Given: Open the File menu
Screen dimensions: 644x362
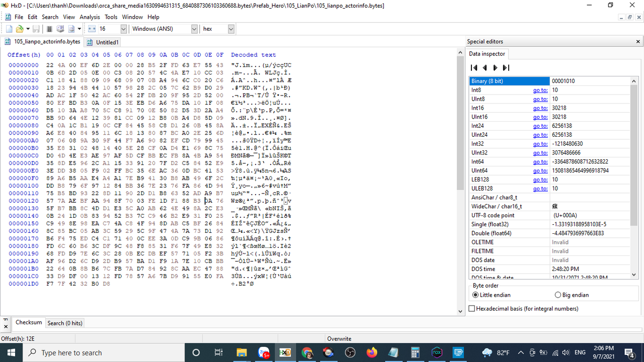Looking at the screenshot, I should click(19, 17).
